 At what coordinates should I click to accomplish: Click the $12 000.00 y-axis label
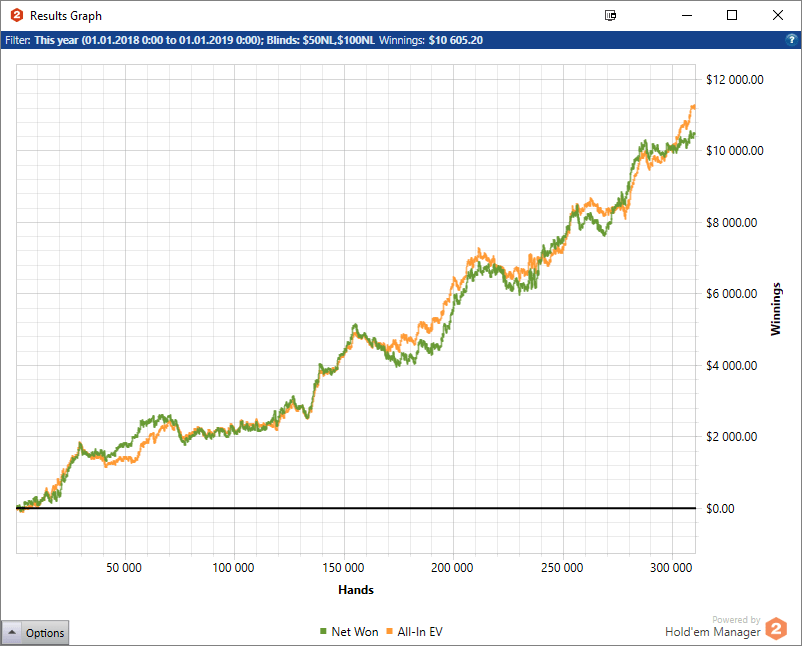(734, 80)
